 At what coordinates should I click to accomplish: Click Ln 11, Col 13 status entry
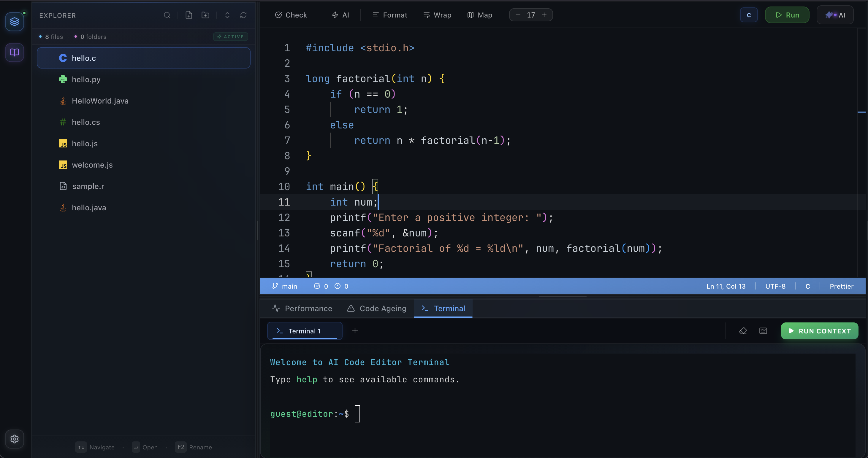(x=726, y=286)
